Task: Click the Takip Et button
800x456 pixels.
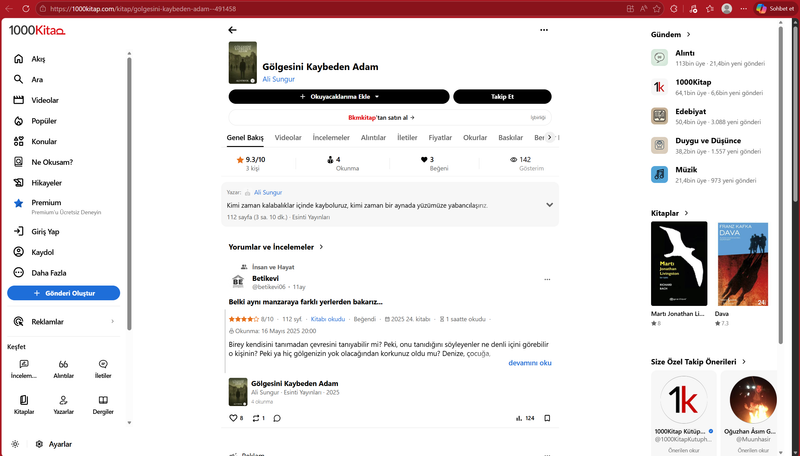Action: (503, 97)
